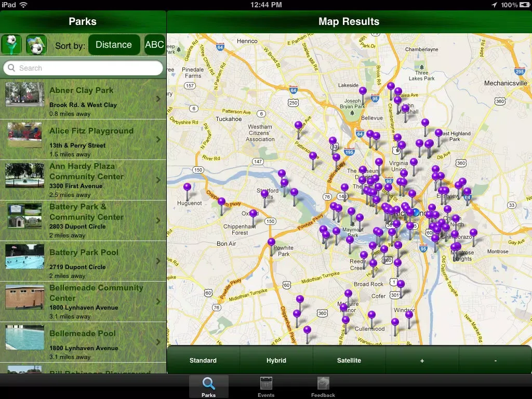Switch map to Satellite view
This screenshot has width=532, height=399.
pos(349,361)
